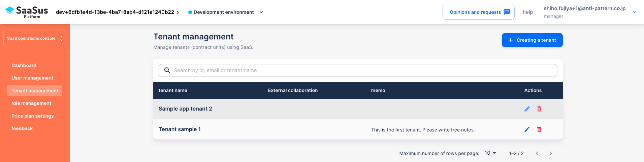This screenshot has width=644, height=162.
Task: Go to previous page arrow in pagination
Action: pos(537,153)
